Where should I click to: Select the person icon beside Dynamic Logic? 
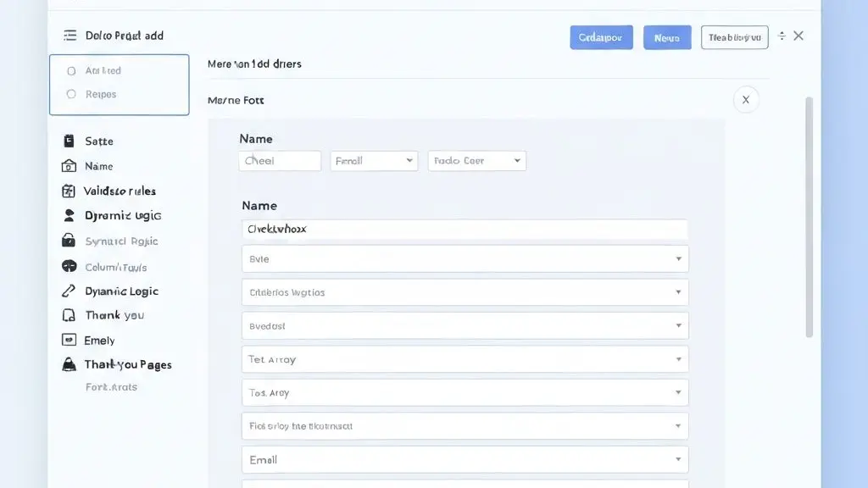69,216
